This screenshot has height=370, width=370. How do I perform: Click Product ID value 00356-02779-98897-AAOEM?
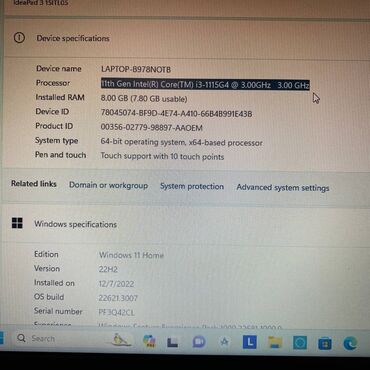[x=152, y=128]
